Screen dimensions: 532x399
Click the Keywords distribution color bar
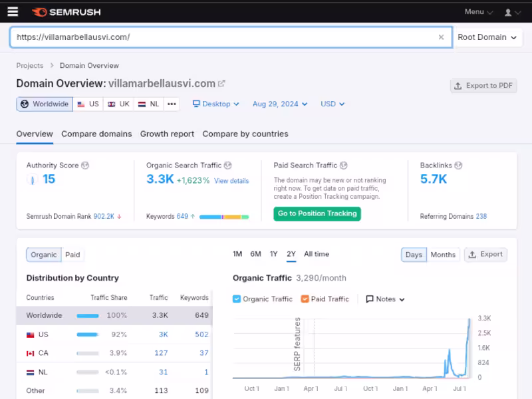click(224, 217)
